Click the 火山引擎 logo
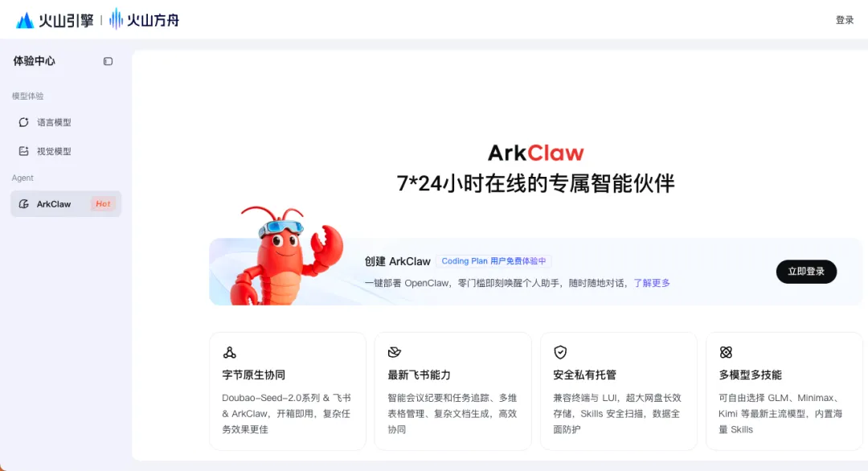This screenshot has height=471, width=868. 55,20
